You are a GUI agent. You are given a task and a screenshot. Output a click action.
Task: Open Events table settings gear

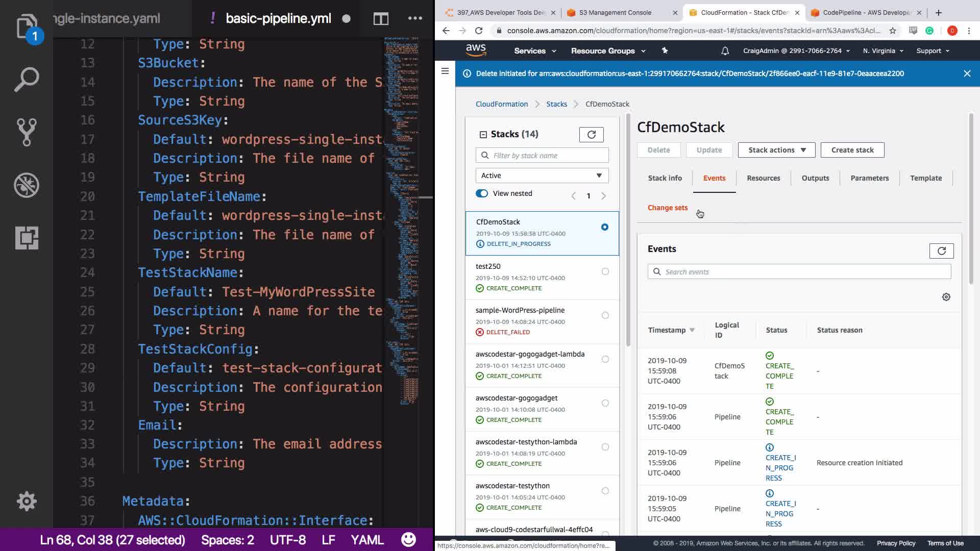(x=946, y=297)
